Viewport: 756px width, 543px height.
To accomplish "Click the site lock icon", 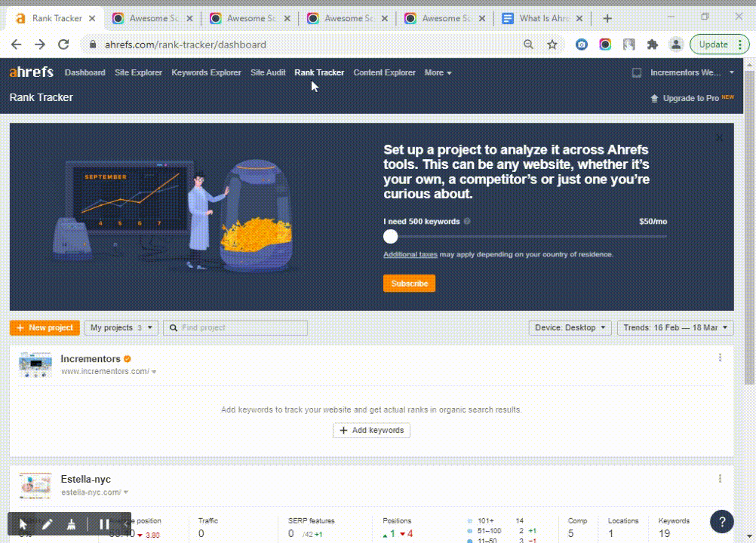I will pyautogui.click(x=93, y=44).
